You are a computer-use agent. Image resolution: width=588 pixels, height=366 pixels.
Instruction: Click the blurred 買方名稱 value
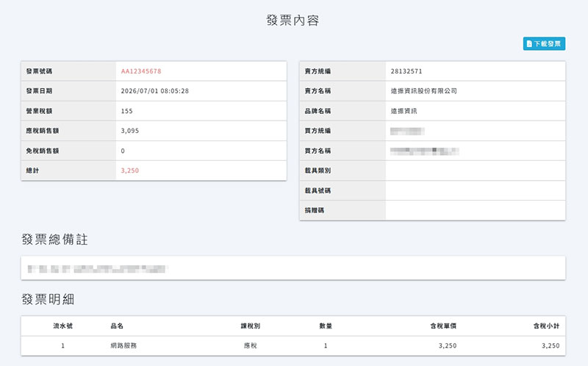click(x=425, y=151)
